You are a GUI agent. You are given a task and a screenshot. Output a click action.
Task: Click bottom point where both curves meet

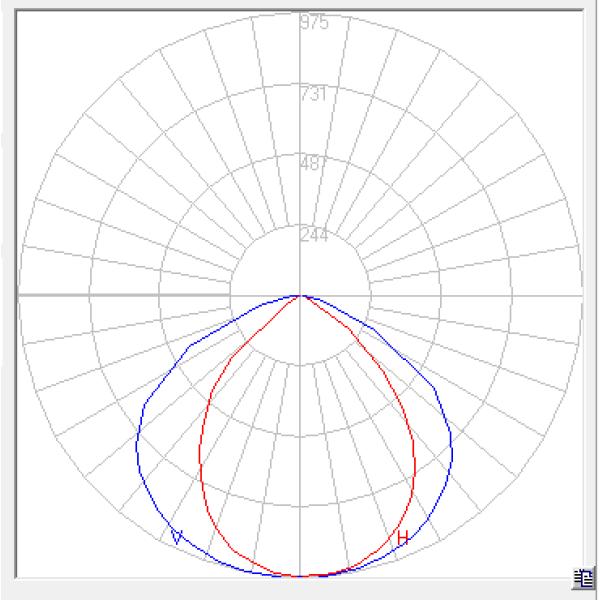(301, 576)
